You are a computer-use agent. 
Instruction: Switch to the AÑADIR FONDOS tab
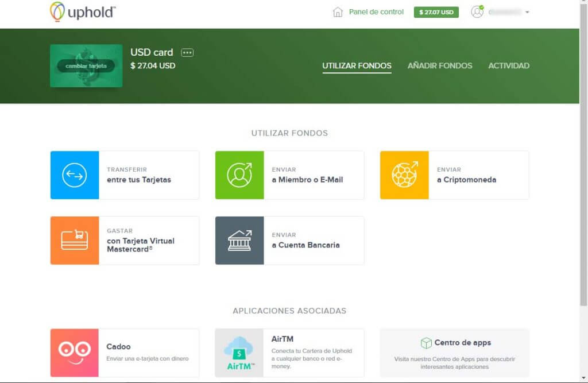point(440,65)
